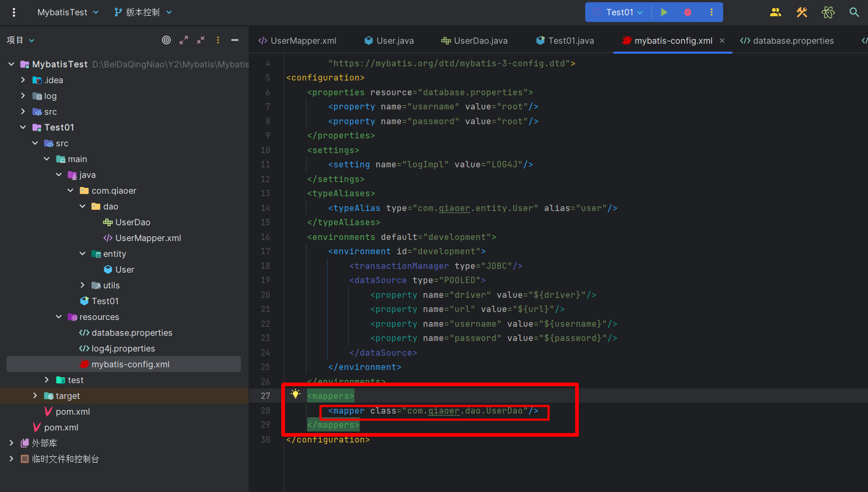The width and height of the screenshot is (868, 492).
Task: Expand the top-level src folder
Action: [x=23, y=112]
